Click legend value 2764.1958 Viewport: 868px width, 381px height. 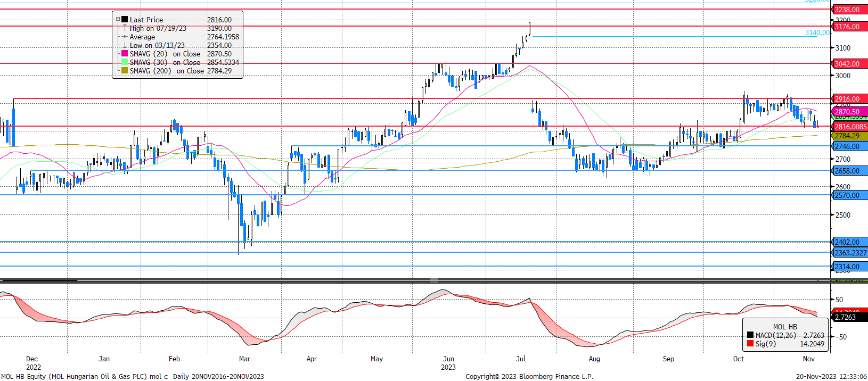[x=223, y=37]
